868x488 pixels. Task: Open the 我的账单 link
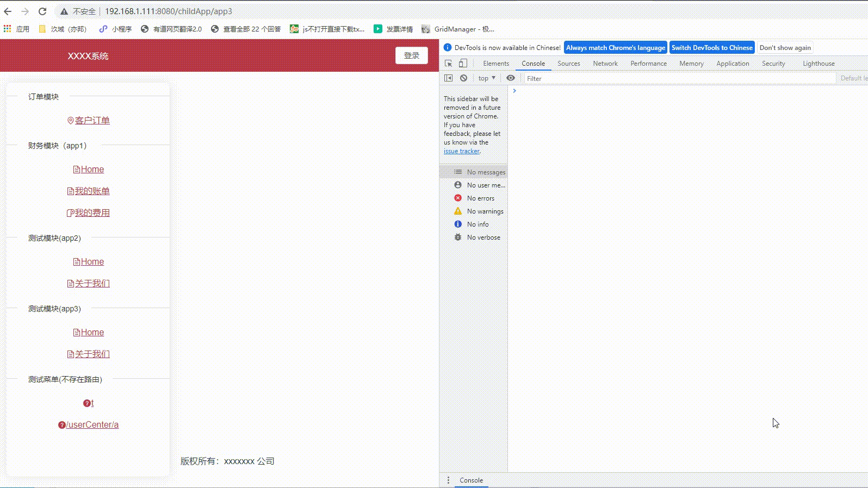pos(89,191)
